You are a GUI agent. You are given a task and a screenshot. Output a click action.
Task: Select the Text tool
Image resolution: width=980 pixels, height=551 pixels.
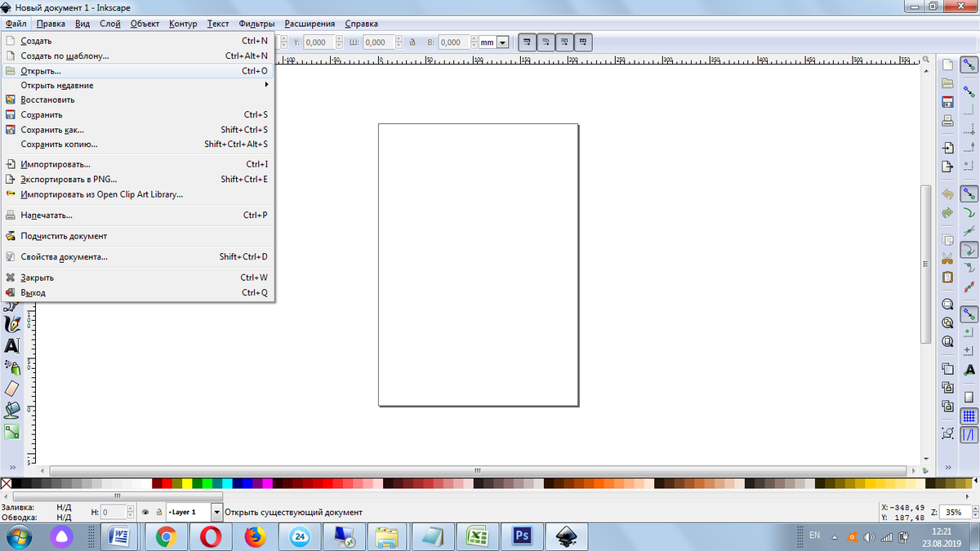coord(11,345)
